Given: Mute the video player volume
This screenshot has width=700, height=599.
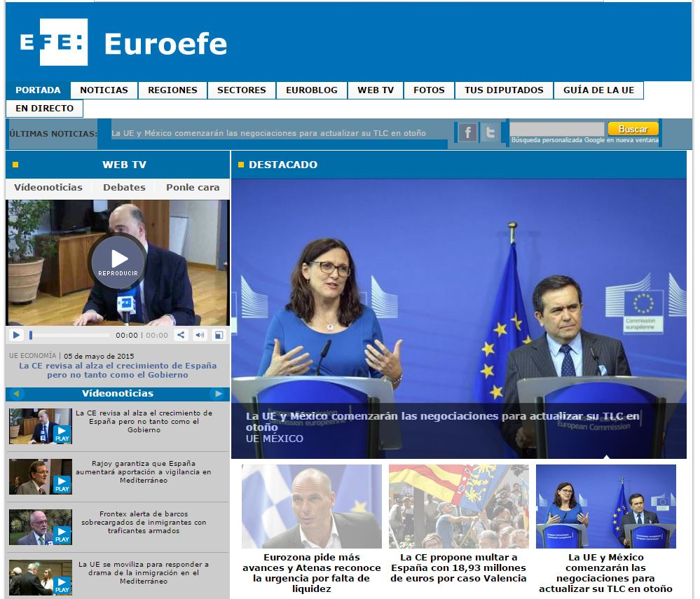Looking at the screenshot, I should click(200, 335).
